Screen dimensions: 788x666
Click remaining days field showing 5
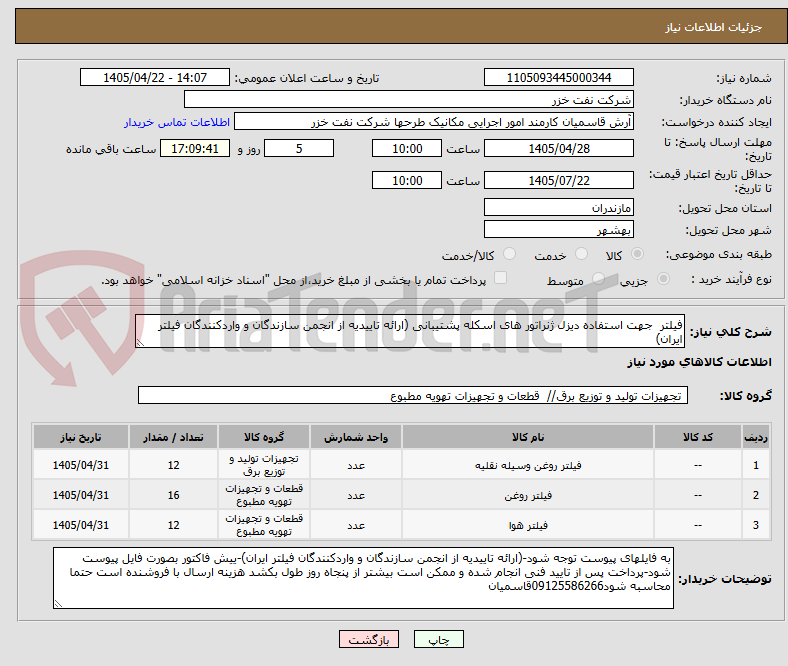point(299,148)
